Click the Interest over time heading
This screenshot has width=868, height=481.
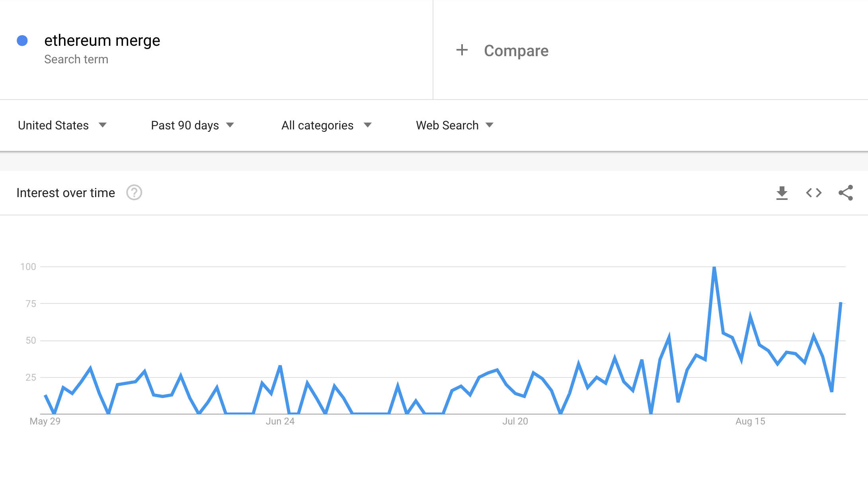66,193
